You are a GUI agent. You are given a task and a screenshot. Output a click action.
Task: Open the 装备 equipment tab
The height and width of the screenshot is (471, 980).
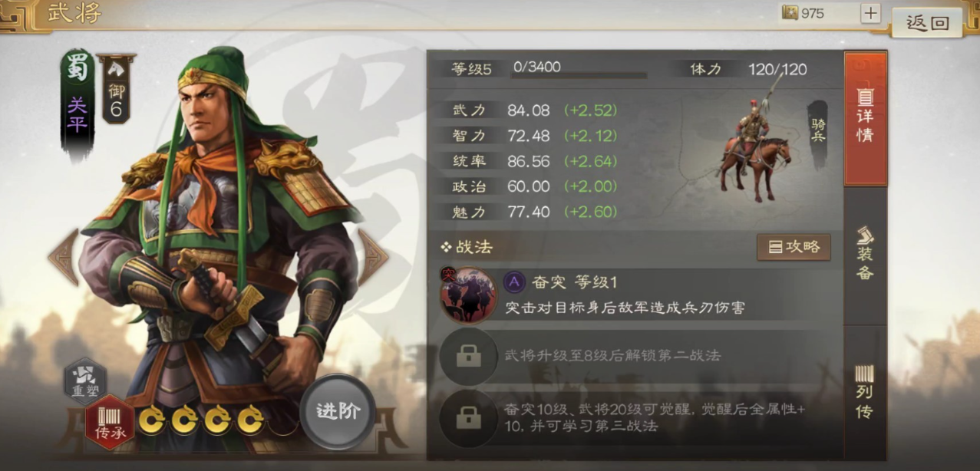pyautogui.click(x=865, y=253)
